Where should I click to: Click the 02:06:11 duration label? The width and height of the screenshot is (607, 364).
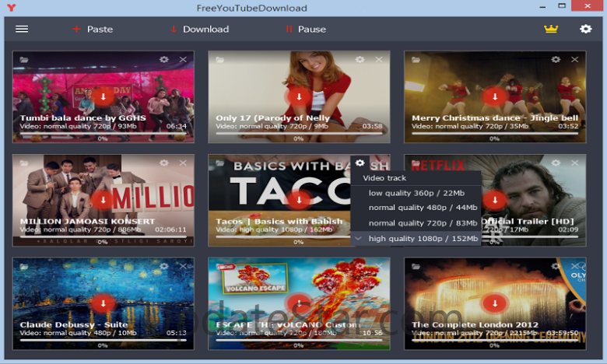coord(170,229)
